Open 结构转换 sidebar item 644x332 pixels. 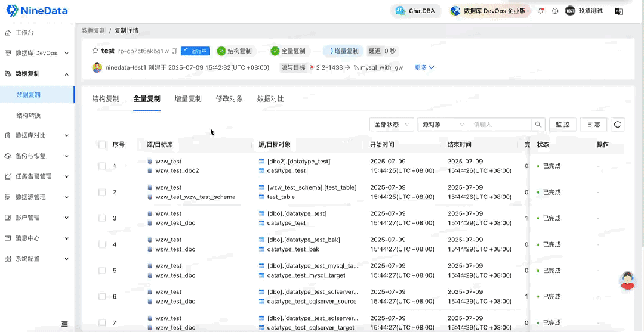pos(28,116)
